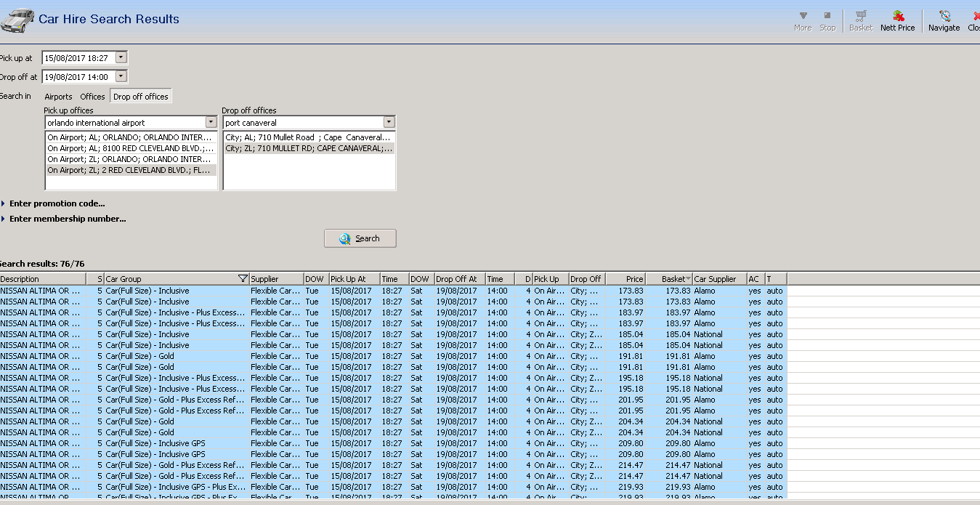Expand Enter membership number section

63,219
